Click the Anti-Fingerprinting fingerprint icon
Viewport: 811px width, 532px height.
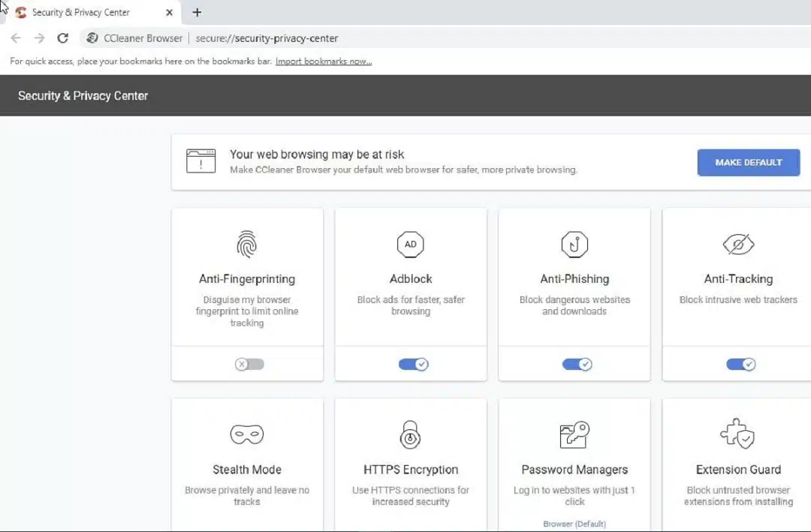click(x=247, y=244)
